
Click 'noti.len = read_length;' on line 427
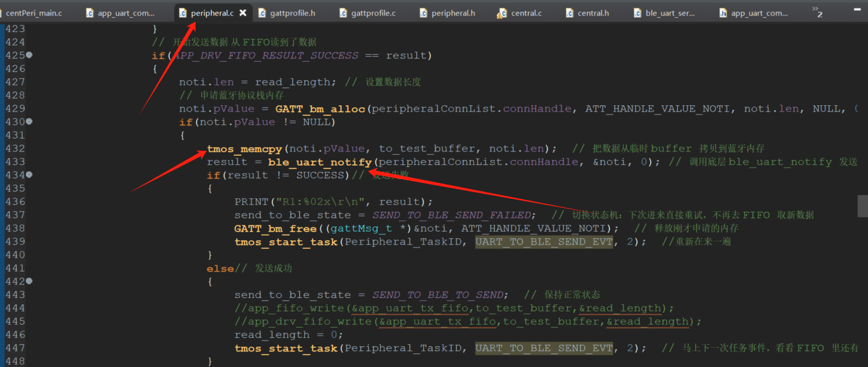tap(258, 82)
